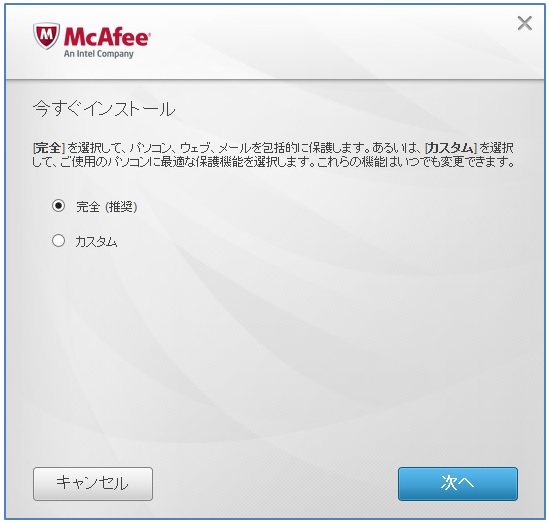Image resolution: width=550 pixels, height=523 pixels.
Task: Click the (推奨) recommended text
Action: pos(121,207)
